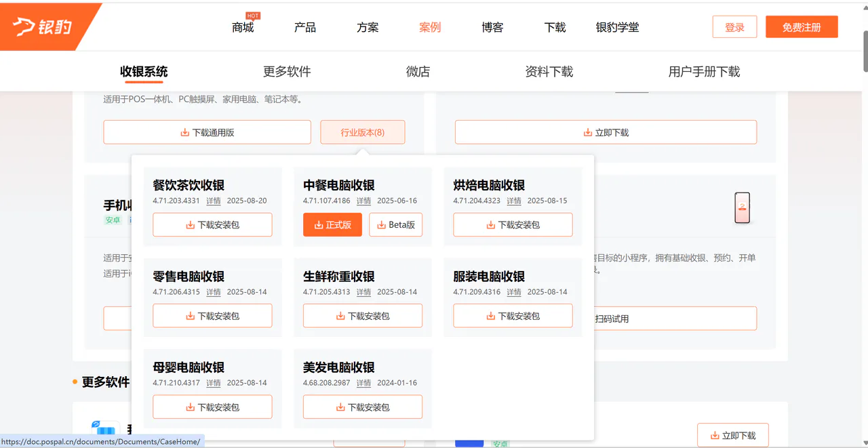
Task: Click 立即下载 beside the 行业版本(8) button
Action: [606, 132]
